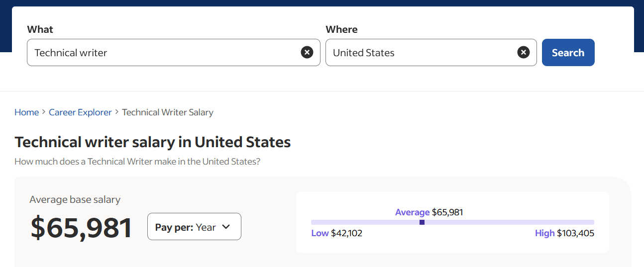Go to Home breadcrumb link
The image size is (644, 267).
click(x=26, y=112)
